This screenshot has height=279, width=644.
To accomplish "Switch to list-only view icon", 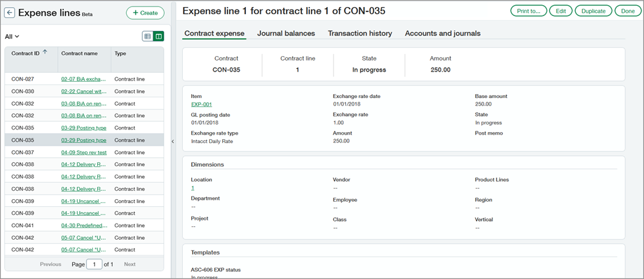I will tap(147, 37).
